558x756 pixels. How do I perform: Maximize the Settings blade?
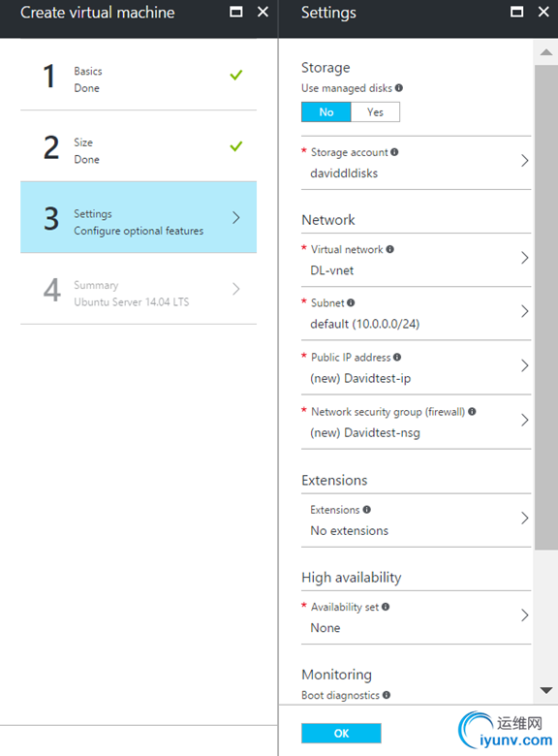click(516, 12)
